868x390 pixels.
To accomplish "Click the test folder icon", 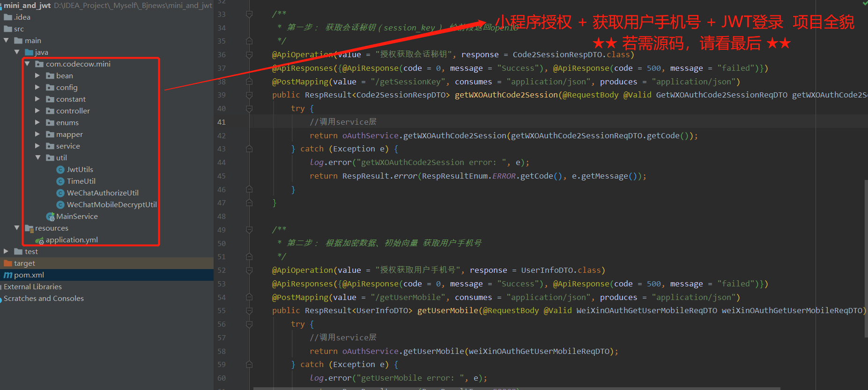I will (18, 252).
